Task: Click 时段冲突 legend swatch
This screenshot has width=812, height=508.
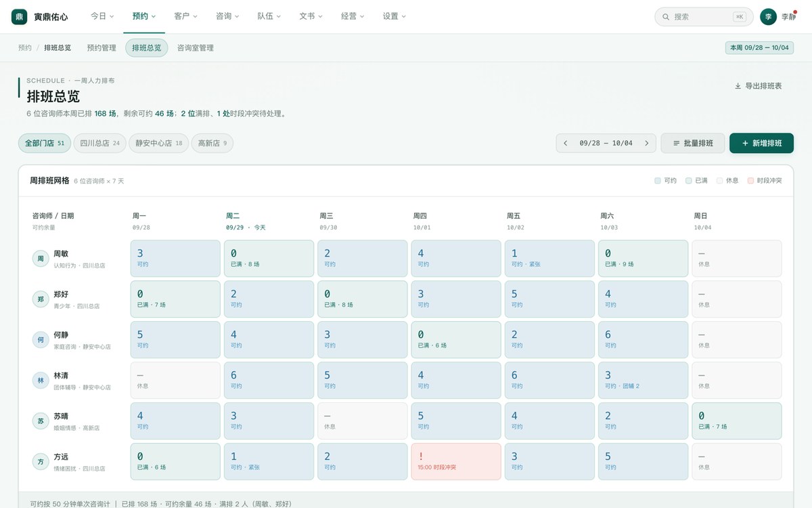Action: pos(750,181)
